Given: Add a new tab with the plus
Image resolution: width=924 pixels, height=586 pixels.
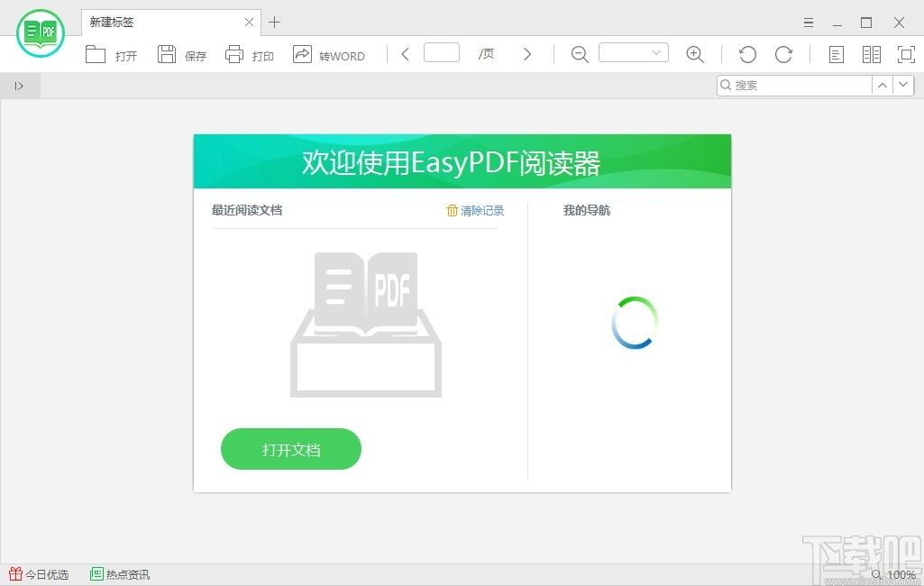Looking at the screenshot, I should 275,23.
